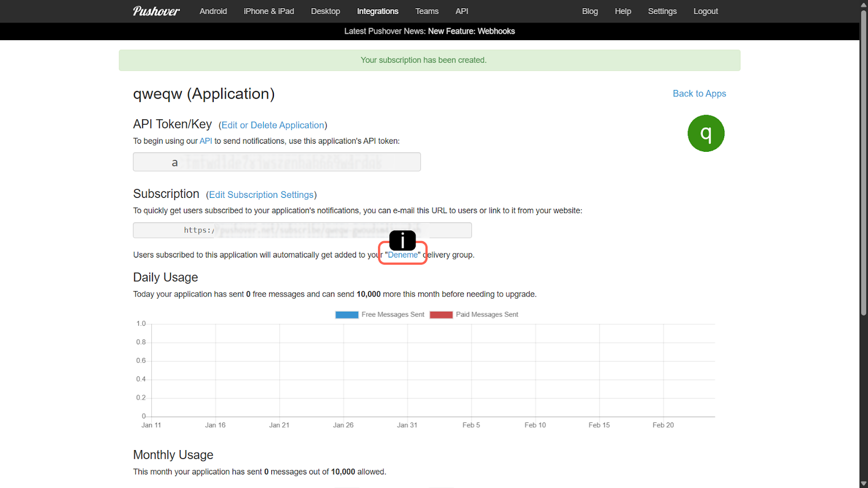Viewport: 868px width, 488px height.
Task: Visit the Blog link
Action: [590, 11]
